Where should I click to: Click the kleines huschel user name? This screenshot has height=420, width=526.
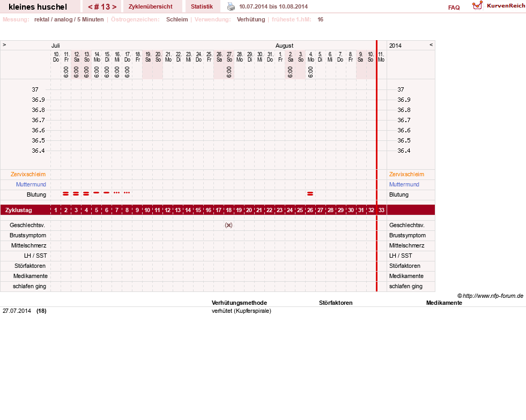[x=38, y=7]
